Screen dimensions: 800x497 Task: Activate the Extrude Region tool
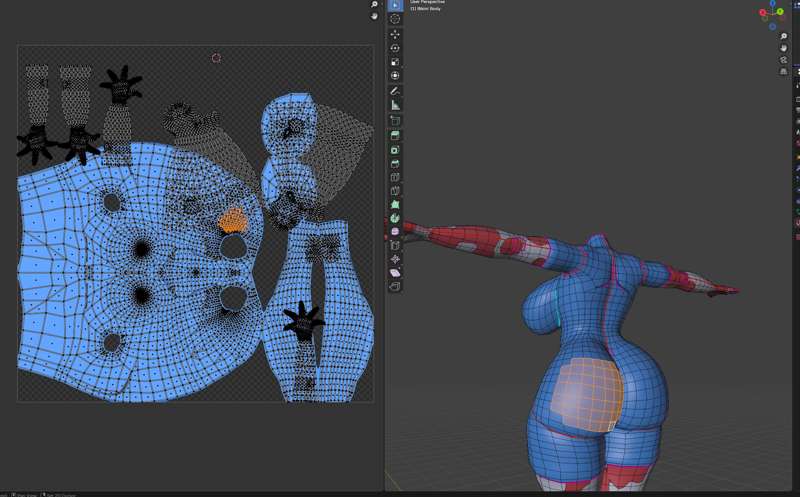point(395,136)
